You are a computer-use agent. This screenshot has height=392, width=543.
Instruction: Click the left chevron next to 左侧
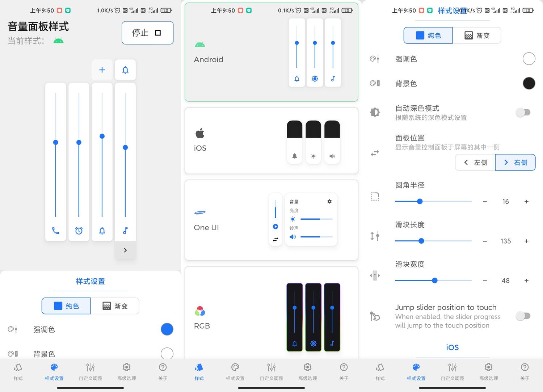[466, 162]
